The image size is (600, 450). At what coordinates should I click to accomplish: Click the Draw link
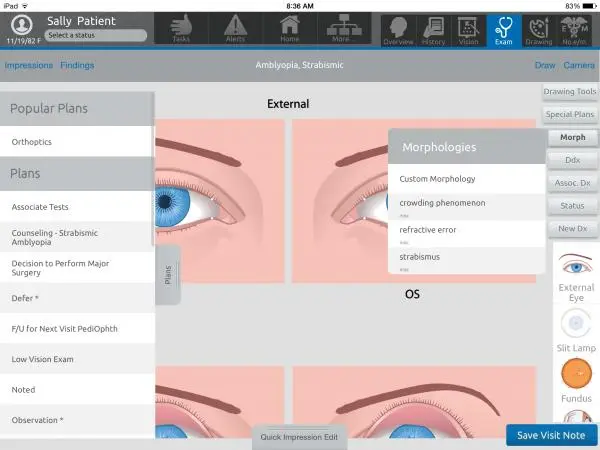click(x=545, y=65)
